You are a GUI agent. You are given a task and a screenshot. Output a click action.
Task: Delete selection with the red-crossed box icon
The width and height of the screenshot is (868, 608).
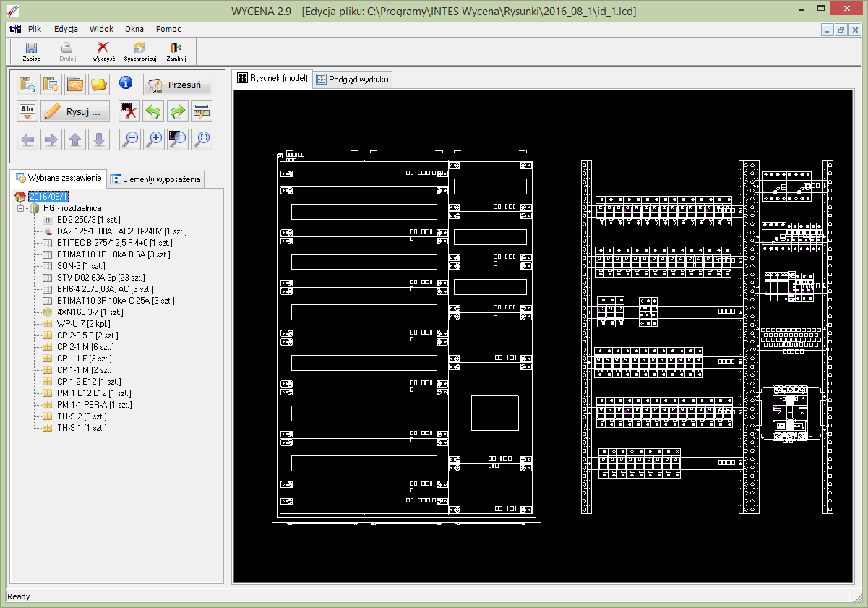(x=129, y=111)
